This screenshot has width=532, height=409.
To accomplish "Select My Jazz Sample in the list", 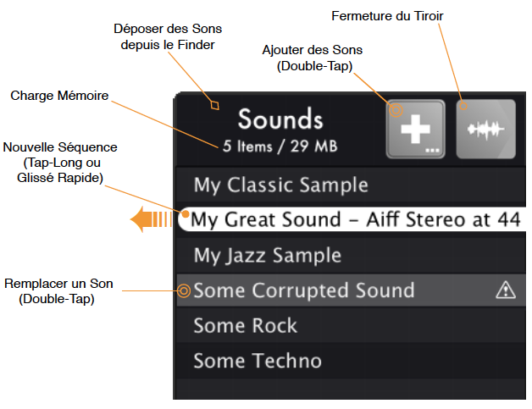I will click(x=352, y=255).
